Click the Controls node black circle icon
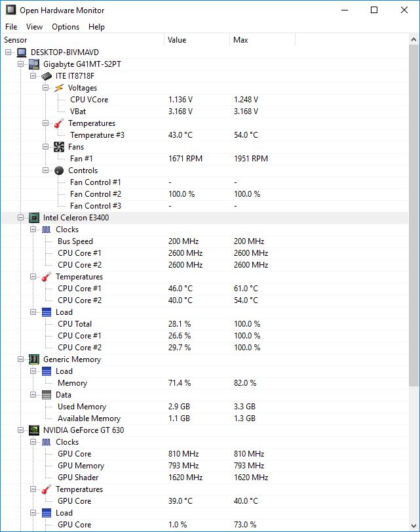420x532 pixels. [59, 171]
